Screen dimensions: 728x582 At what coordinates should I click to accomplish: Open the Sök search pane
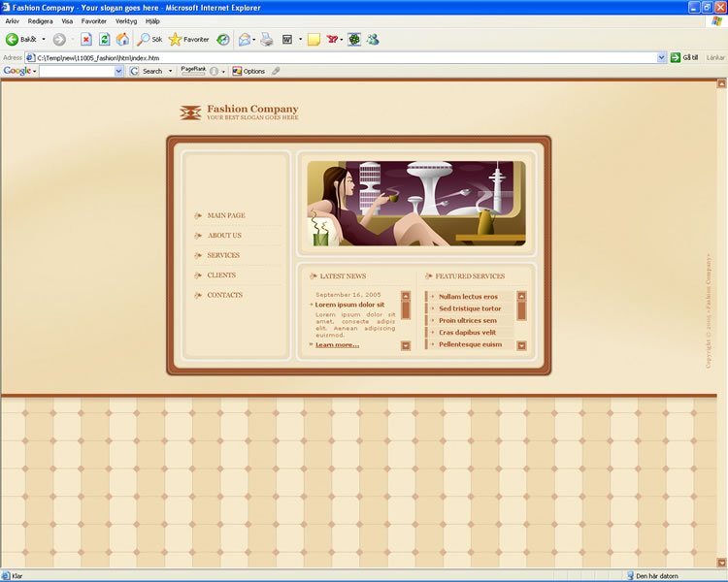pos(149,40)
